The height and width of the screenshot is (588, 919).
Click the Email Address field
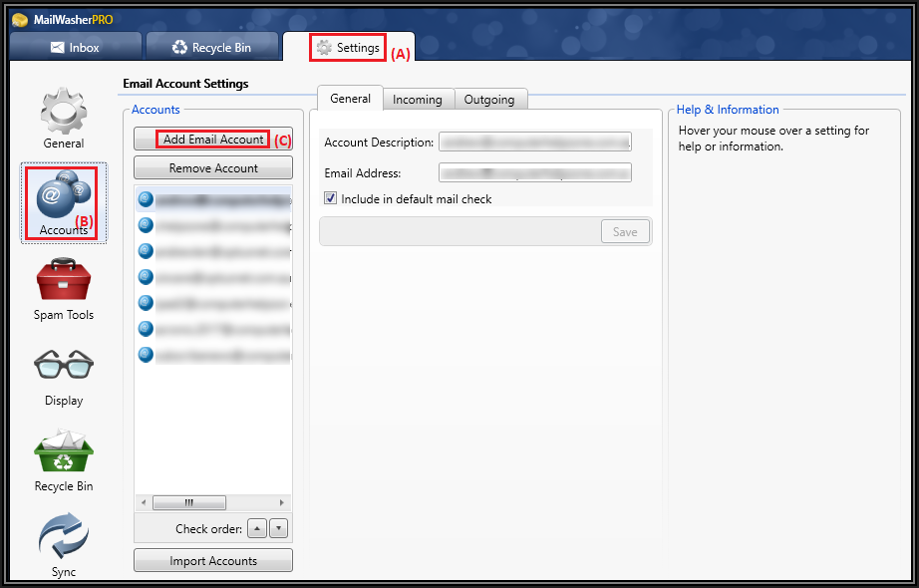535,172
